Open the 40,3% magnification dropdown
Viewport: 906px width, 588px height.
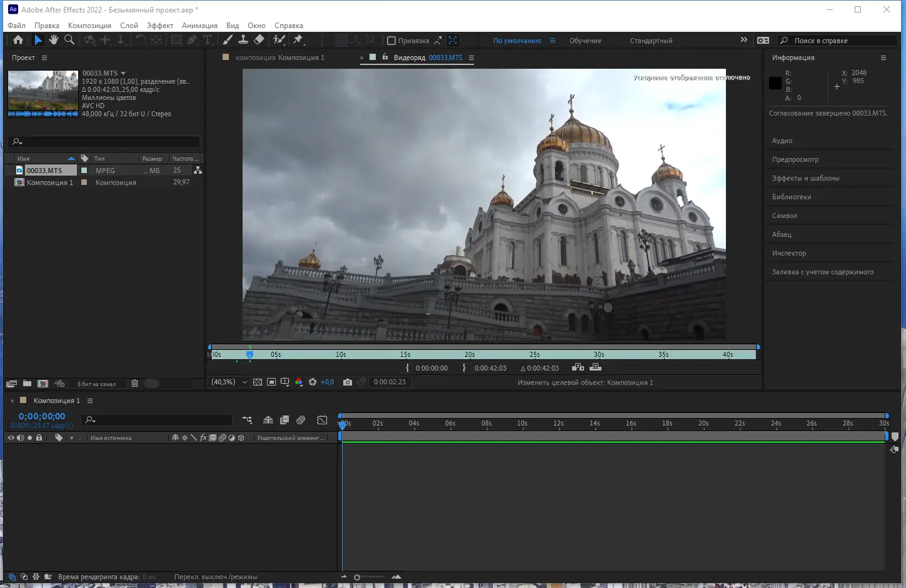point(229,382)
